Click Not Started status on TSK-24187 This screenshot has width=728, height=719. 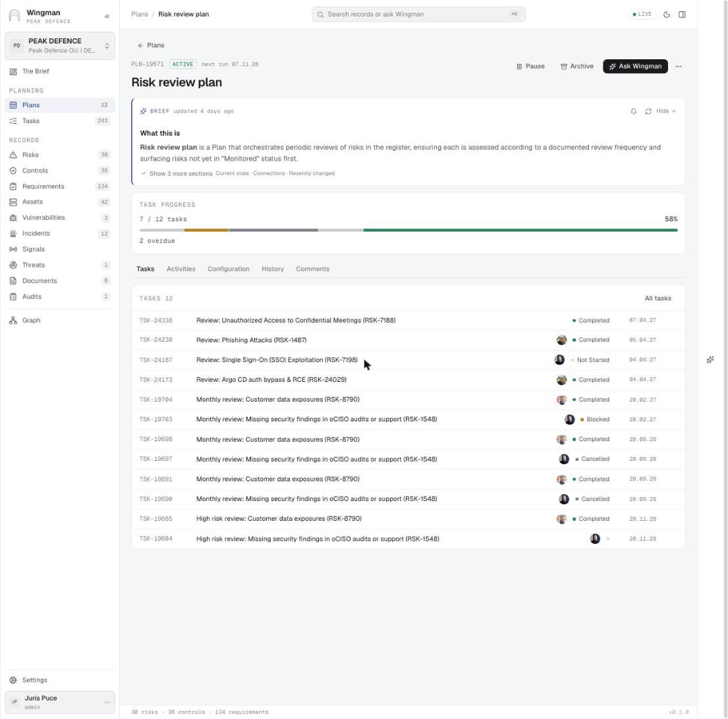tap(590, 360)
